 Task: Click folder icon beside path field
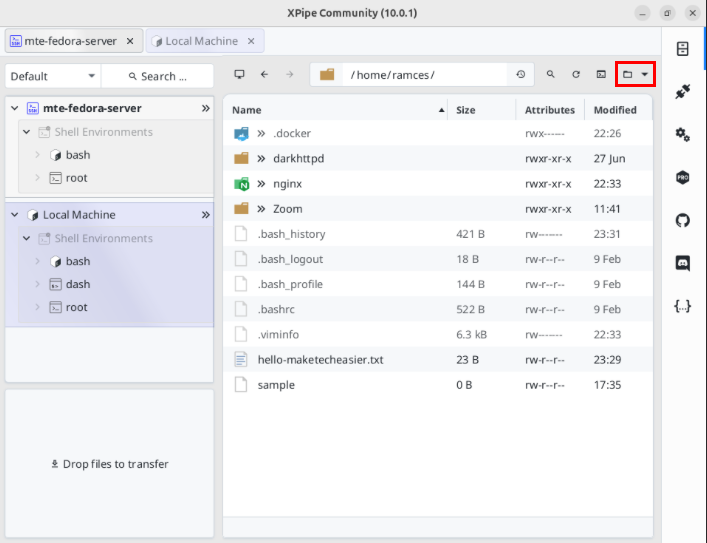pos(327,74)
